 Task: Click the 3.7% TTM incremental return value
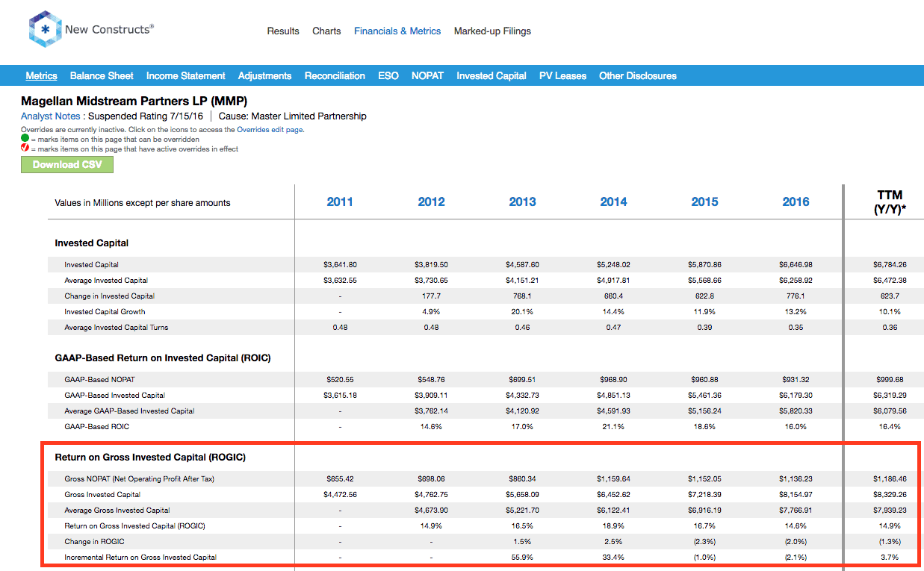point(890,557)
